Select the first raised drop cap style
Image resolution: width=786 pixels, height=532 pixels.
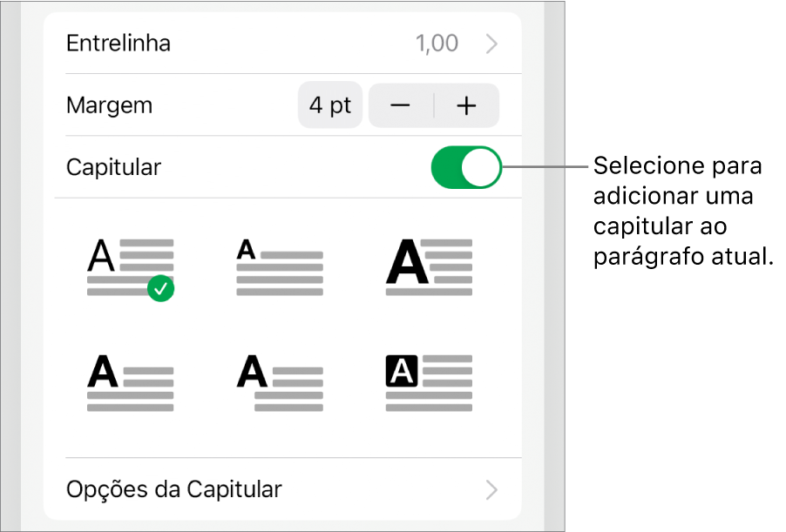131,266
